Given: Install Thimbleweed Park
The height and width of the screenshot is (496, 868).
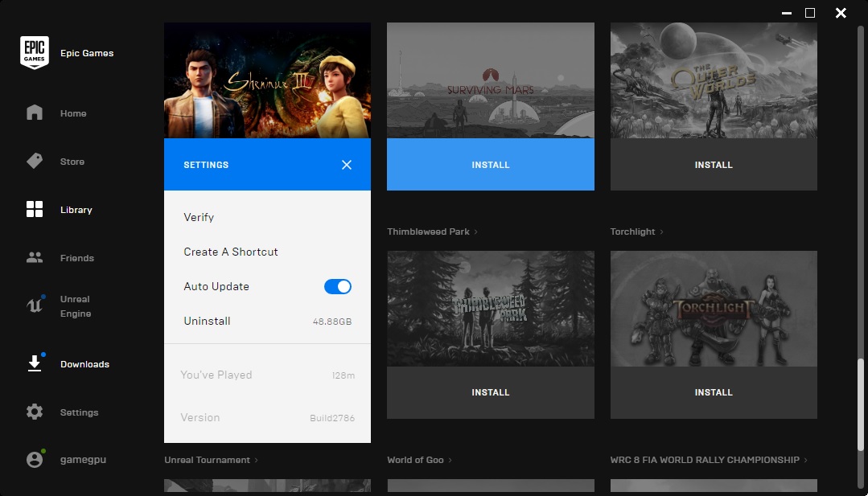Looking at the screenshot, I should pyautogui.click(x=491, y=392).
